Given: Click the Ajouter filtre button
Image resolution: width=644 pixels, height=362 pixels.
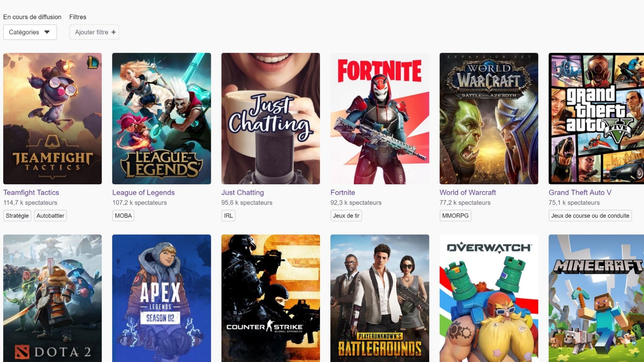Looking at the screenshot, I should pos(94,32).
